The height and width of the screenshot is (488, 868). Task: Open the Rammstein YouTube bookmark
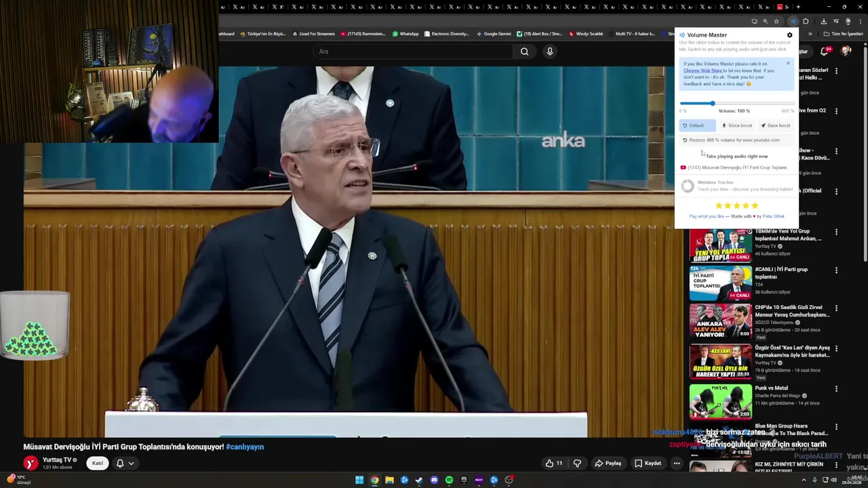(x=363, y=34)
